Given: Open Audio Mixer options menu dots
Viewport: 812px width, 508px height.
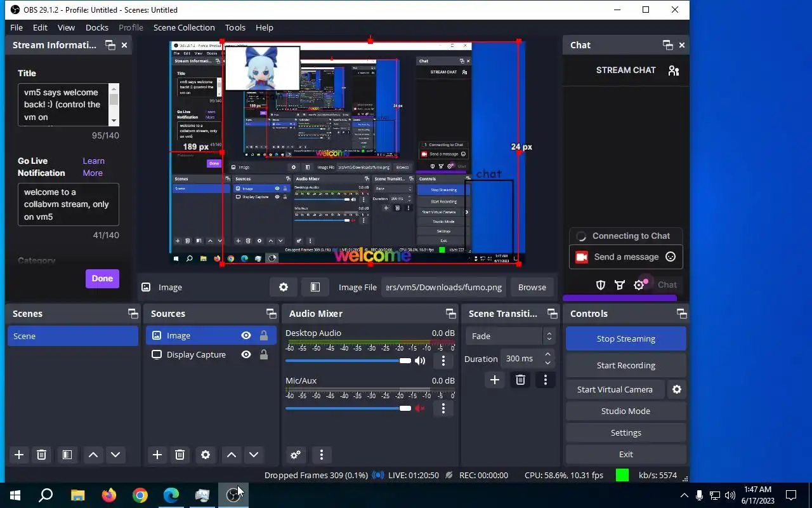Looking at the screenshot, I should (x=322, y=455).
